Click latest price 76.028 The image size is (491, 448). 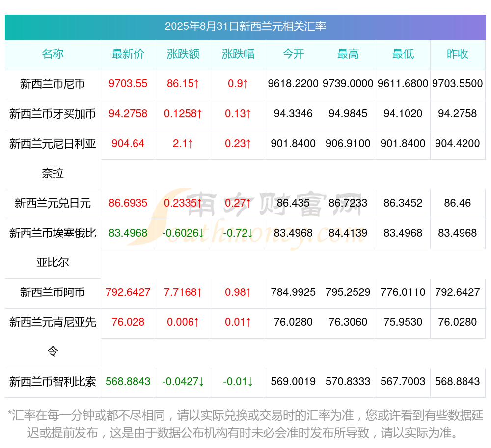(128, 322)
